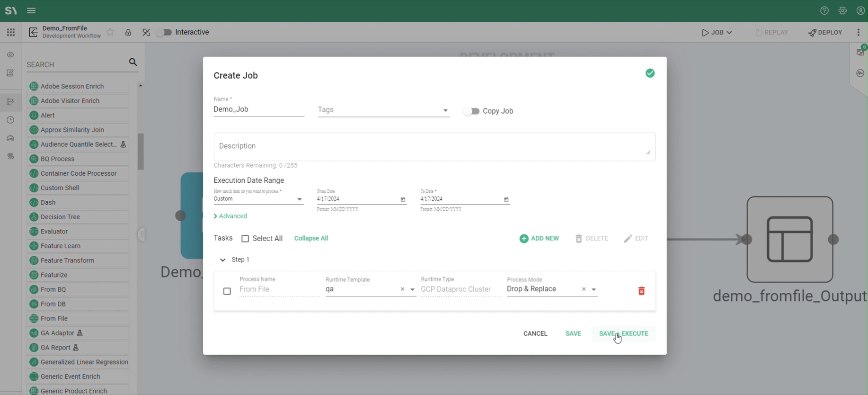Check the Select All tasks checkbox
868x395 pixels.
(x=245, y=239)
